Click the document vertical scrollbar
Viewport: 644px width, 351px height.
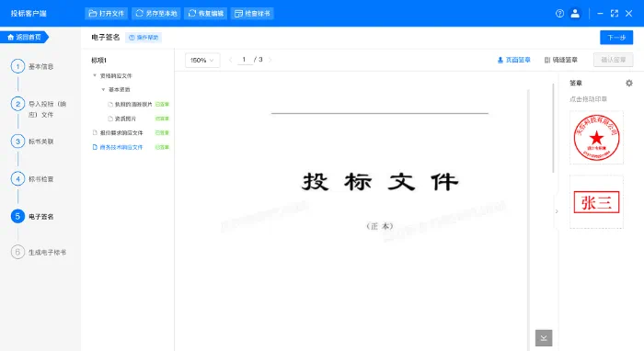553,128
